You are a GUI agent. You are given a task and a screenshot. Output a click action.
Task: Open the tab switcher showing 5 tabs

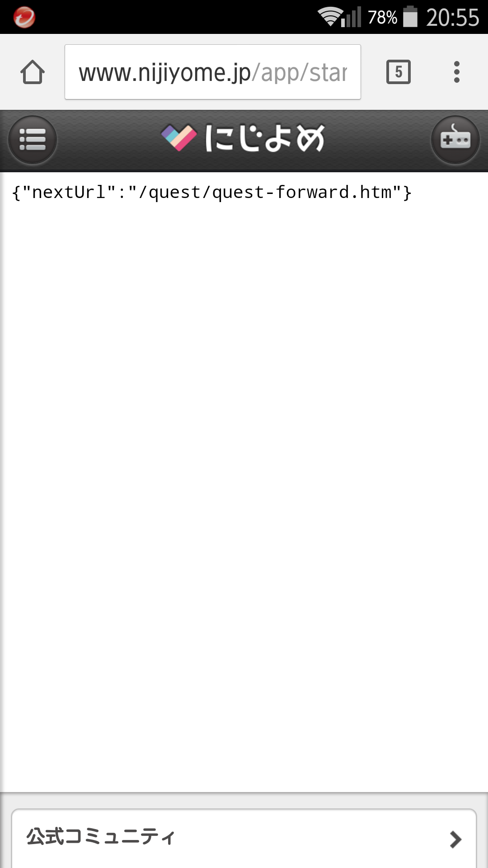(399, 72)
